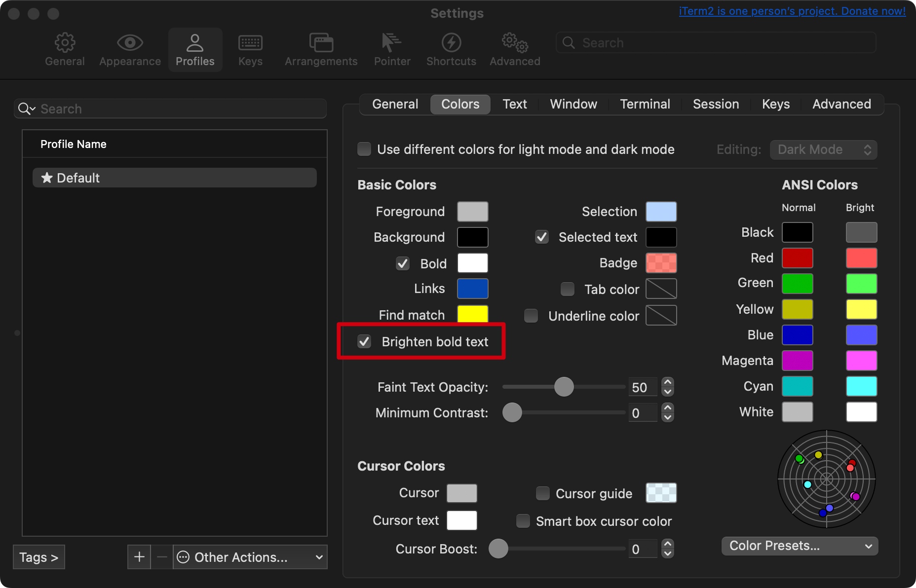Screen dimensions: 916x588
Task: Click the Tags button
Action: click(x=38, y=557)
